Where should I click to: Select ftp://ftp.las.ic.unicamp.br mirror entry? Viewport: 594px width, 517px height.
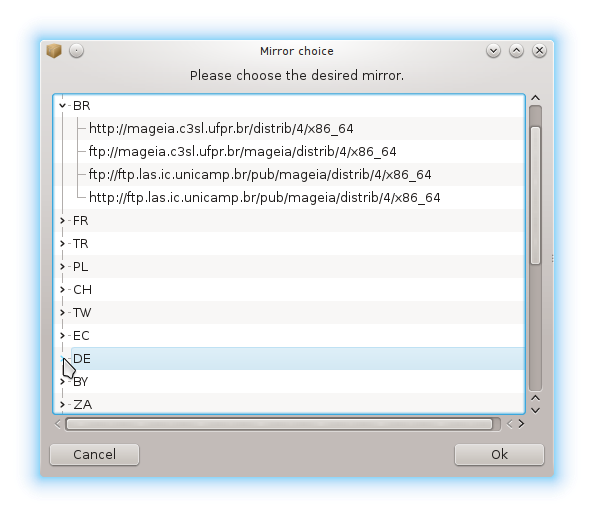(x=260, y=175)
